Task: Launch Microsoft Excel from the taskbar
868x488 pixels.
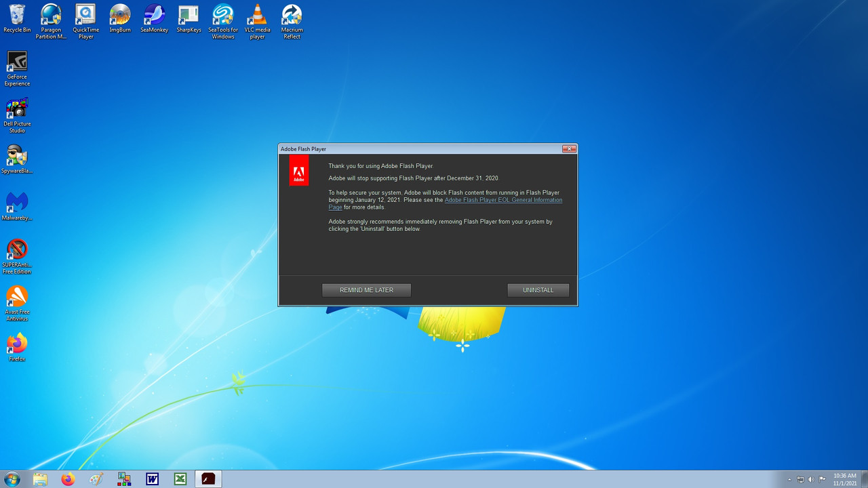Action: (180, 479)
